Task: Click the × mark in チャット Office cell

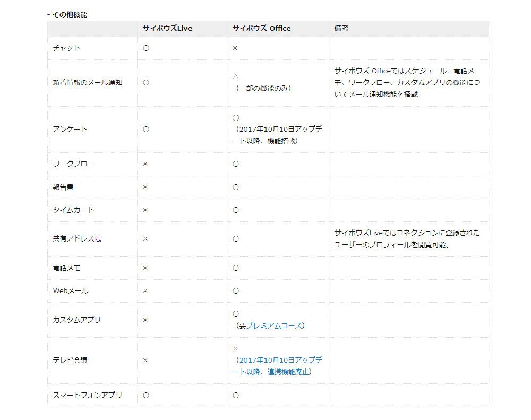Action: point(235,48)
